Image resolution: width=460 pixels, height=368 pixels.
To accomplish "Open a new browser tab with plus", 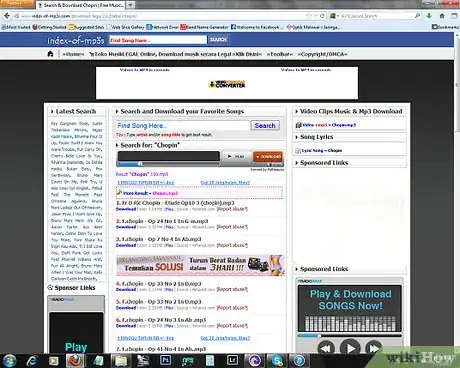I will coord(130,5).
